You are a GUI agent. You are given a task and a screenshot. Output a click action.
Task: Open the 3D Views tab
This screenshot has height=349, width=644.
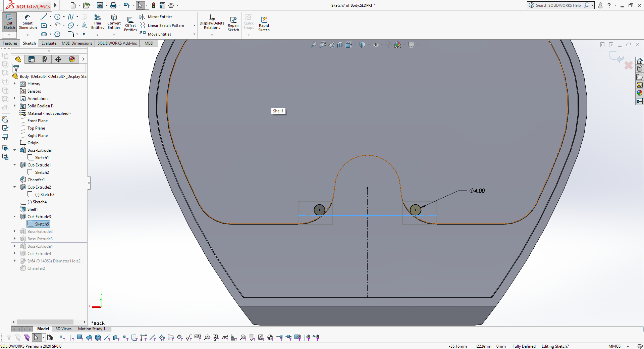click(x=63, y=329)
